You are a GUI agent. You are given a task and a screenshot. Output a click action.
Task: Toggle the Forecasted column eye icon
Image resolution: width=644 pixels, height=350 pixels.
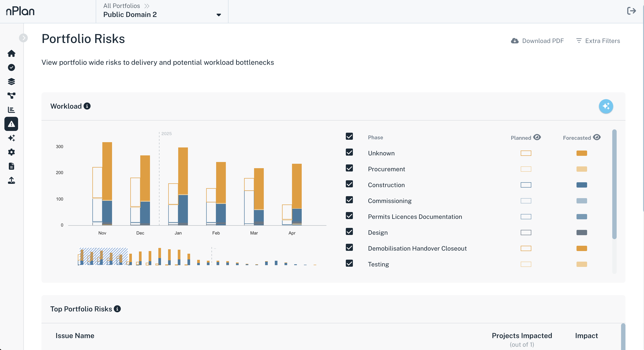[x=597, y=137]
